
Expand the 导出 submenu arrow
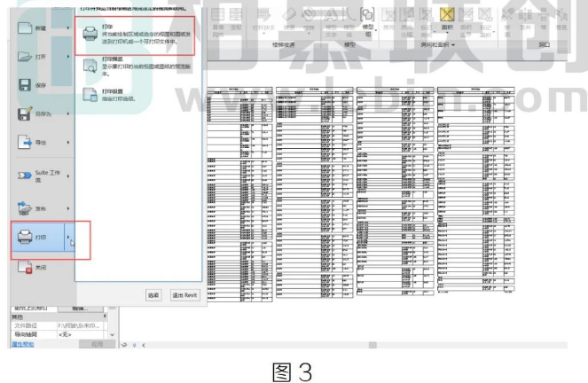click(68, 142)
